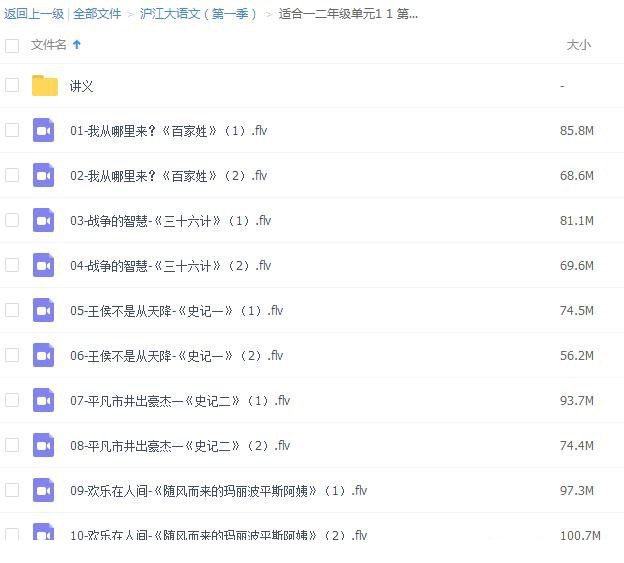Click video icon for 04-战争的智慧 (2).flv
Image resolution: width=624 pixels, height=563 pixels.
pyautogui.click(x=43, y=265)
